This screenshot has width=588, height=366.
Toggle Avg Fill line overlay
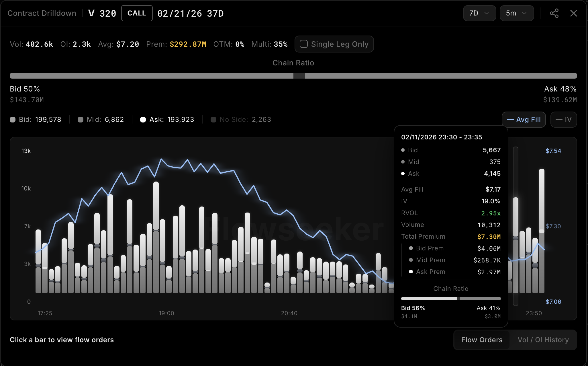524,120
